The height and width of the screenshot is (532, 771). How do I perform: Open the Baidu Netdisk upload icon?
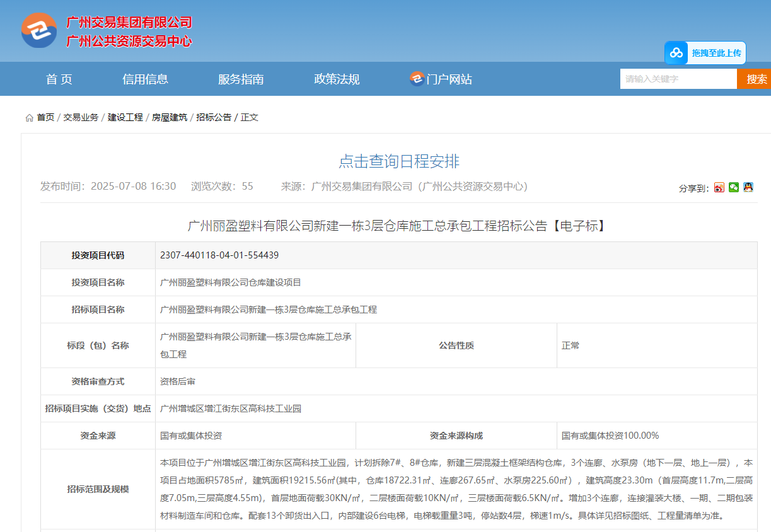pyautogui.click(x=675, y=53)
